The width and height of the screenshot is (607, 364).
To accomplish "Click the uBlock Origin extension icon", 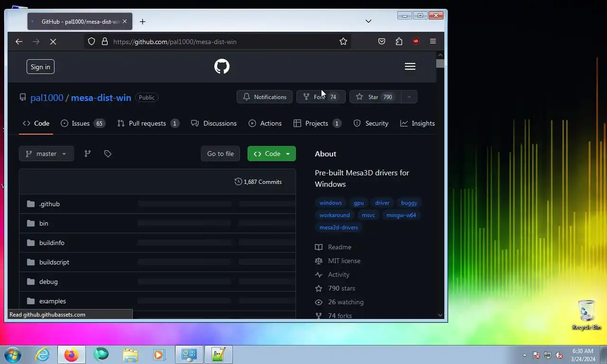I will (x=416, y=42).
